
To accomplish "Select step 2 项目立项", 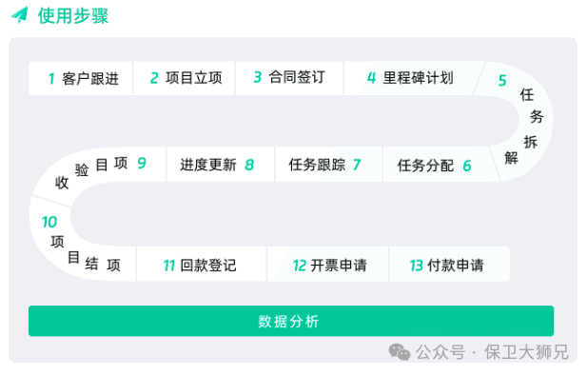I will click(185, 78).
